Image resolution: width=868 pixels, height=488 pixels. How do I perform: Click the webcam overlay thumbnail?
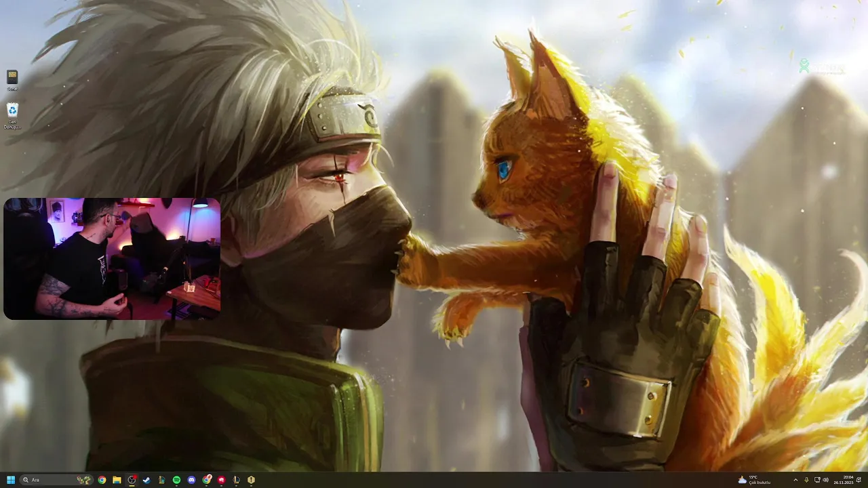pos(112,258)
